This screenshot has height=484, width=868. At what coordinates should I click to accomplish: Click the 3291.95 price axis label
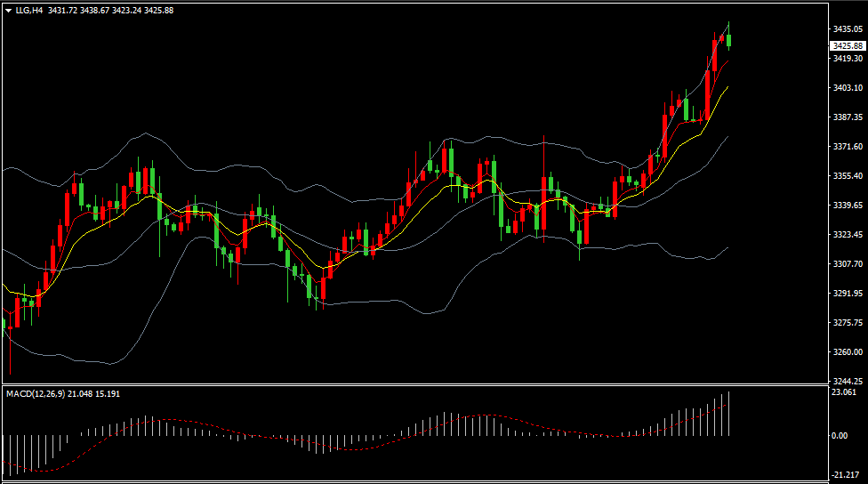848,293
